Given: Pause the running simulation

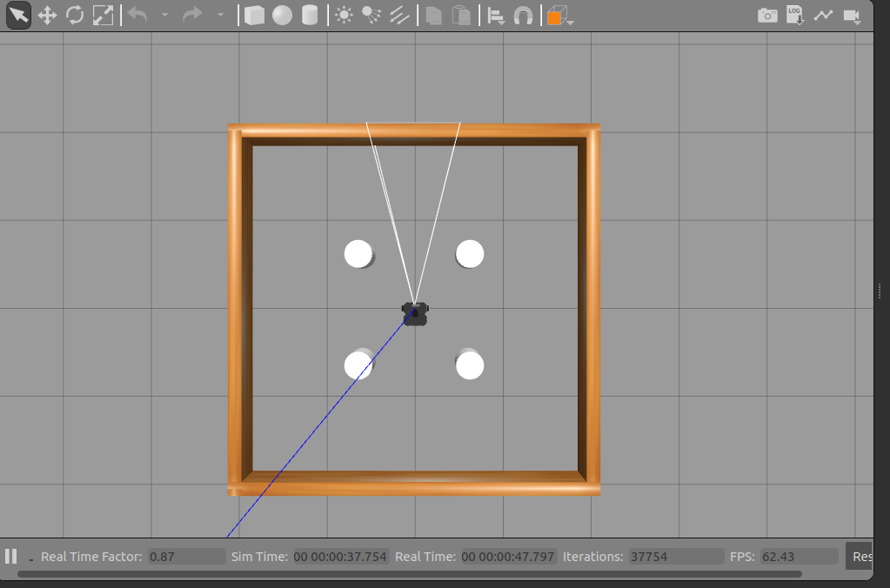Looking at the screenshot, I should click(x=11, y=557).
